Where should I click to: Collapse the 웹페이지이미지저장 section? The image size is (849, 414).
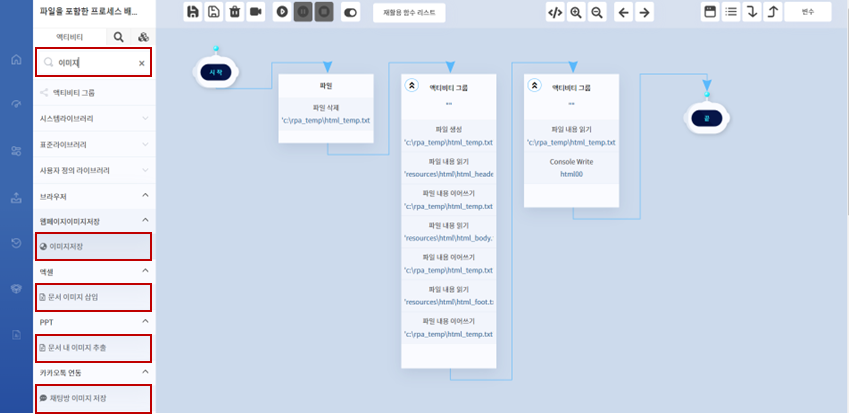[x=94, y=221]
